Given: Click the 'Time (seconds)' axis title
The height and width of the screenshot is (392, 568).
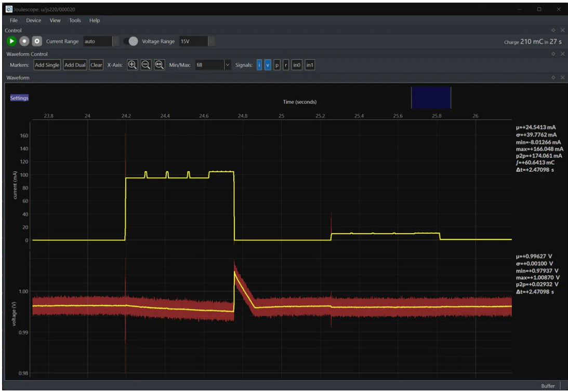Looking at the screenshot, I should [x=299, y=102].
